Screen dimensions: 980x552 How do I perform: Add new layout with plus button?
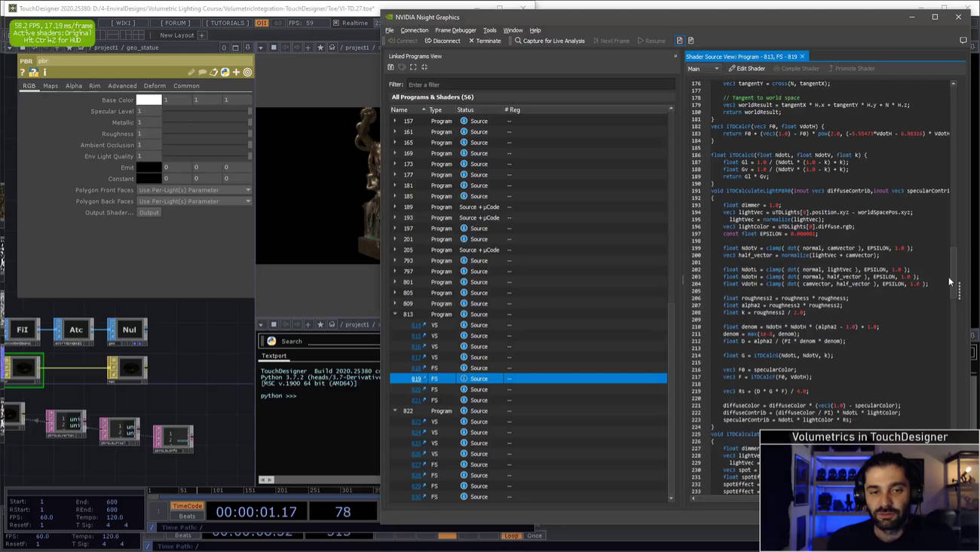coord(201,35)
